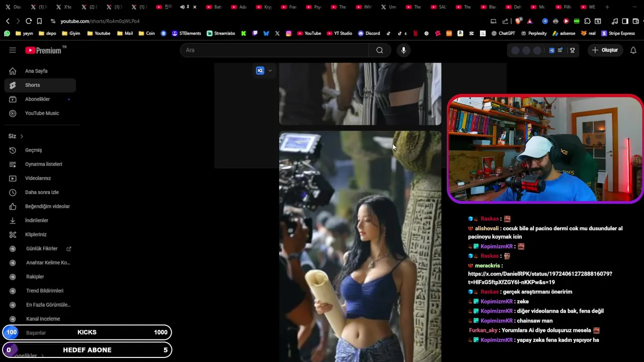Image resolution: width=644 pixels, height=362 pixels.
Task: Open İndirilenler downloads
Action: 40,221
